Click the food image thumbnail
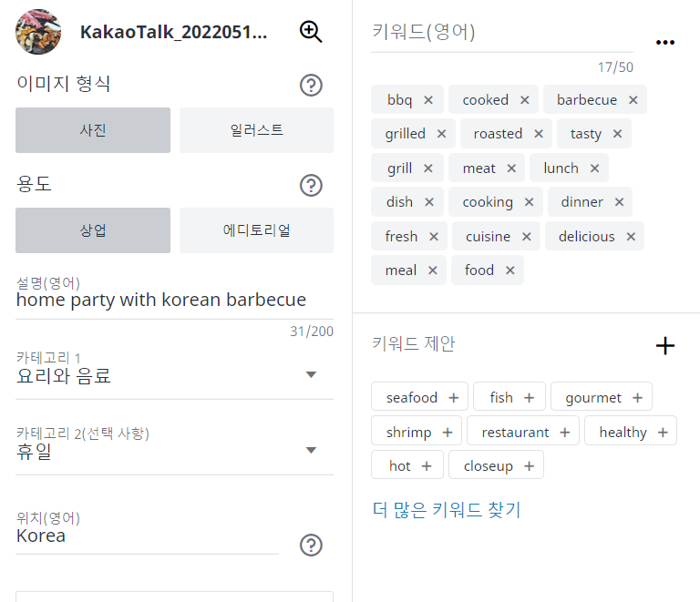 pos(38,32)
